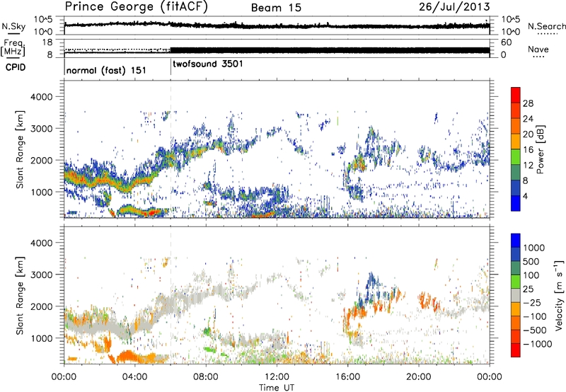Click the '4000' tick of the power panel

[x=42, y=97]
